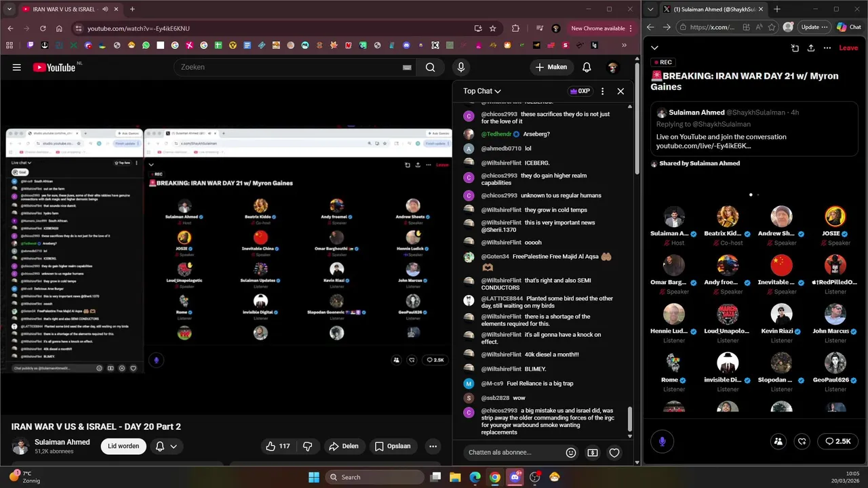Click the channel avatar below the video

(x=20, y=446)
